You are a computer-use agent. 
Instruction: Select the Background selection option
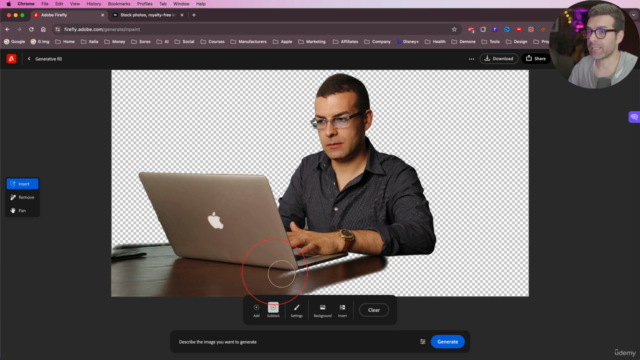click(x=322, y=310)
